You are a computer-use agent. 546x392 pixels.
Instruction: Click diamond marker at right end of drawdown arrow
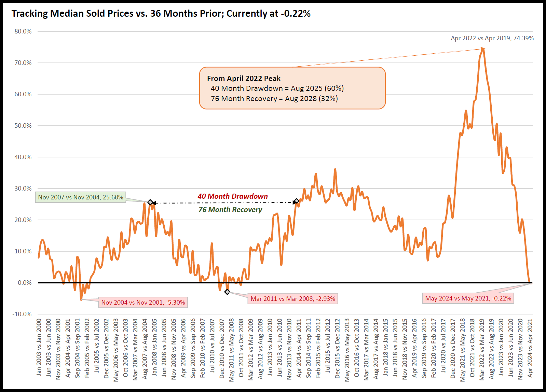[x=297, y=201]
